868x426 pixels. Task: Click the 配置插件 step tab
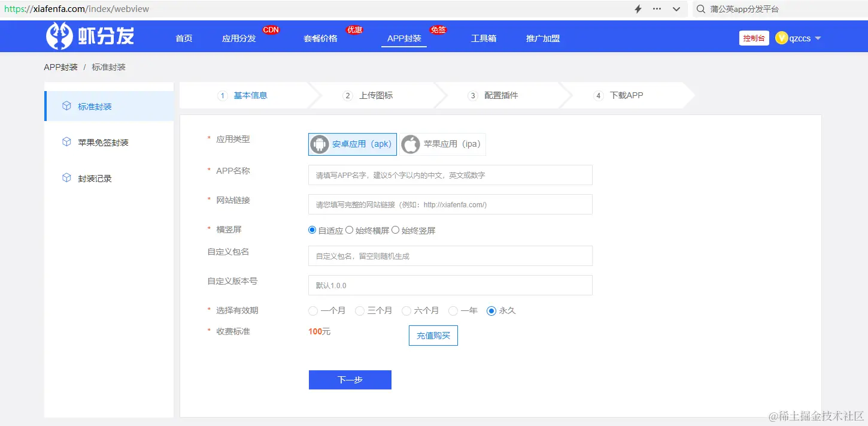(501, 95)
